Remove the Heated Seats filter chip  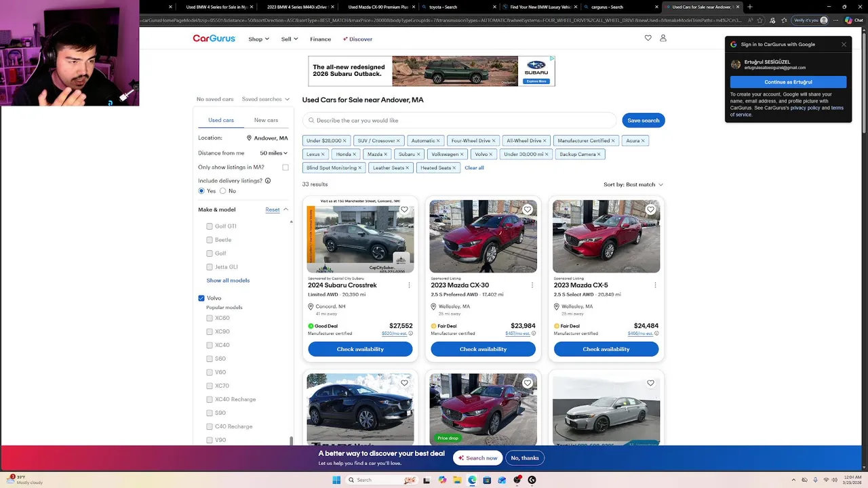[454, 167]
